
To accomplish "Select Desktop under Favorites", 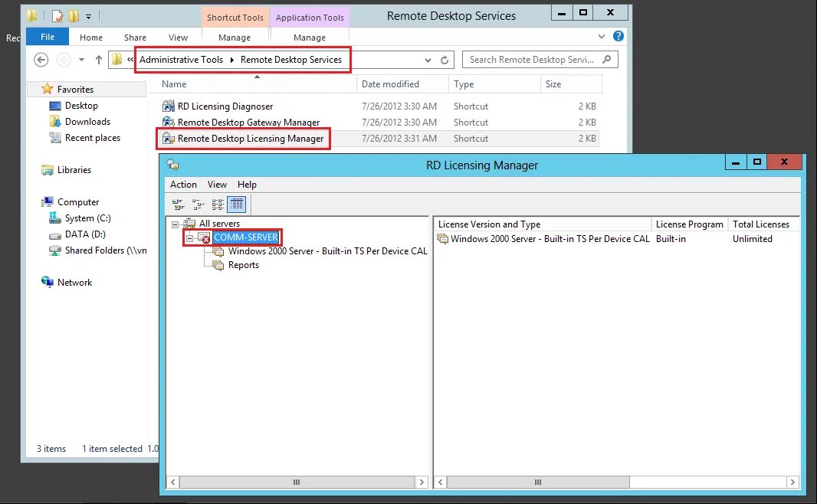I will pos(81,106).
